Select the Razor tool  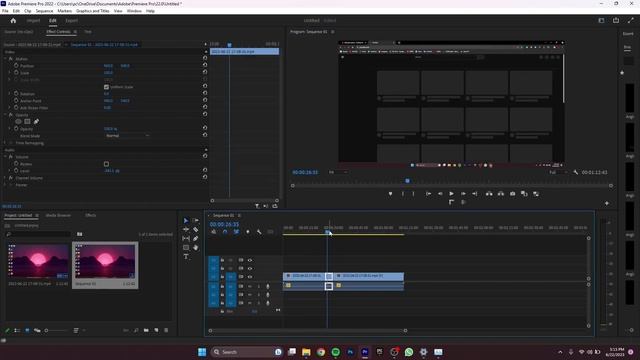[x=196, y=230]
